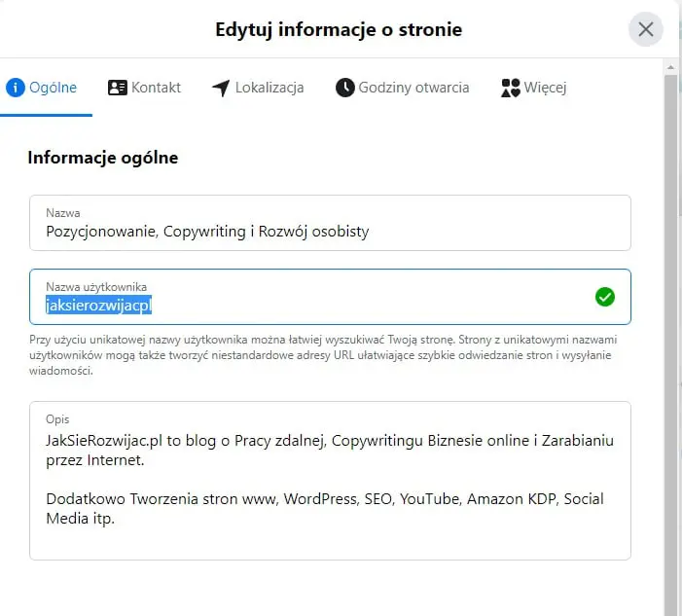Click the dialog vertical scrollbar thumb

coord(670,344)
